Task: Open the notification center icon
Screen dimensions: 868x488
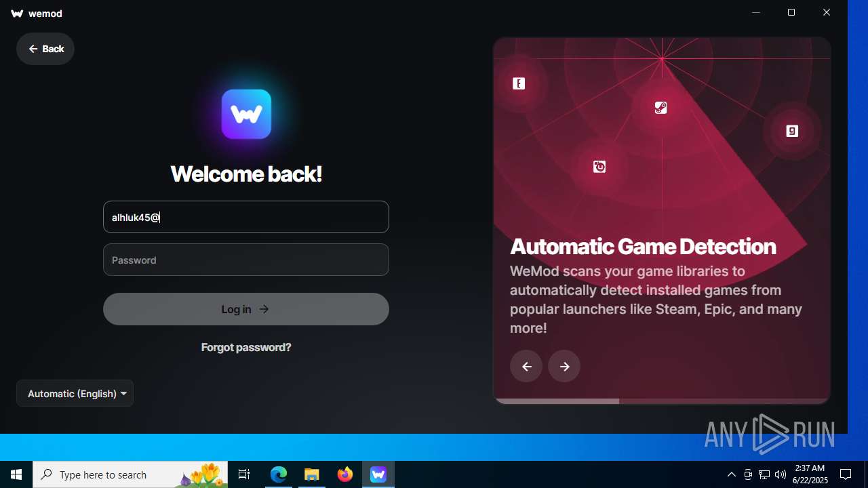Action: (x=846, y=474)
